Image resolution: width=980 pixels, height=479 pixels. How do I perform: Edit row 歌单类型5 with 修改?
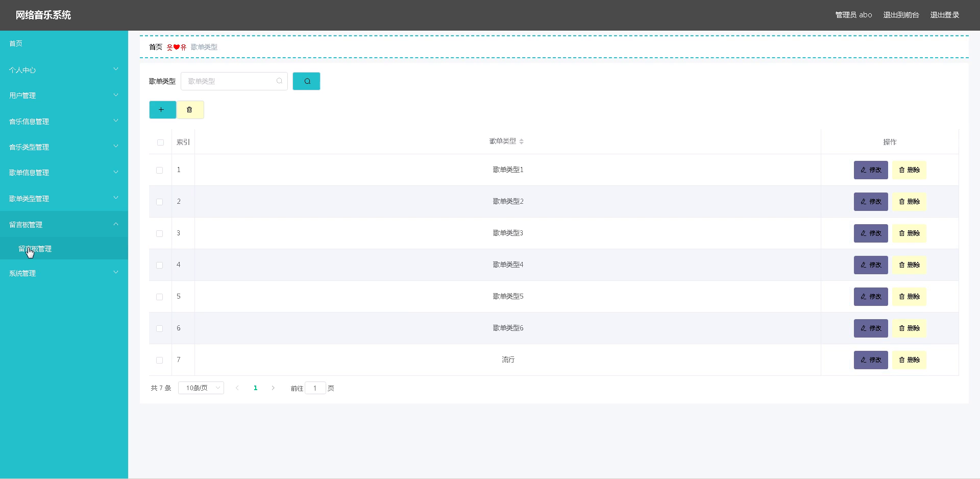coord(871,297)
